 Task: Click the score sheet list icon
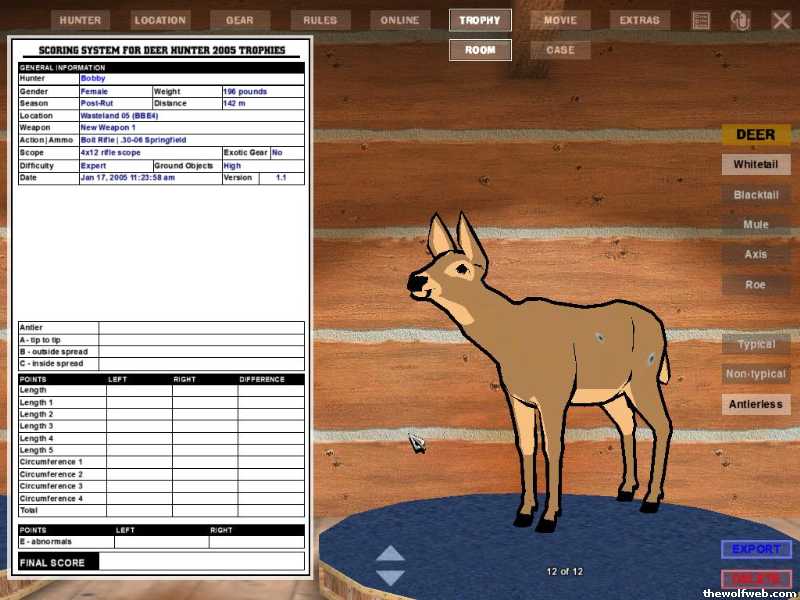pos(701,20)
